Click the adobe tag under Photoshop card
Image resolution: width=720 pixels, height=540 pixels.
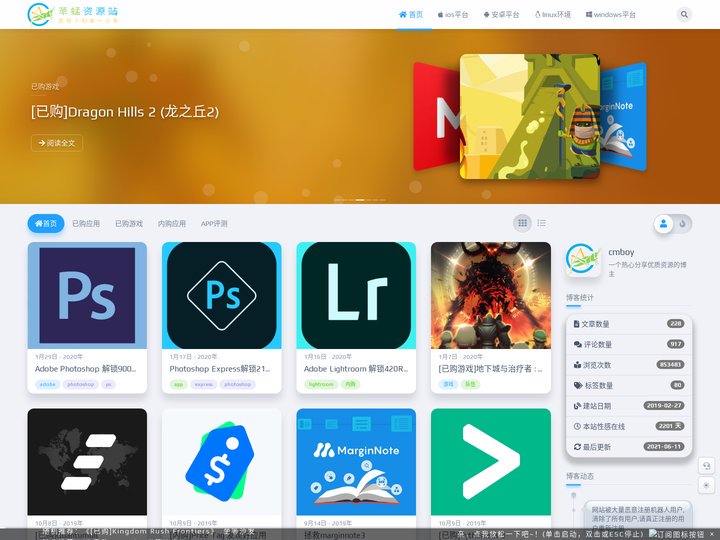47,384
